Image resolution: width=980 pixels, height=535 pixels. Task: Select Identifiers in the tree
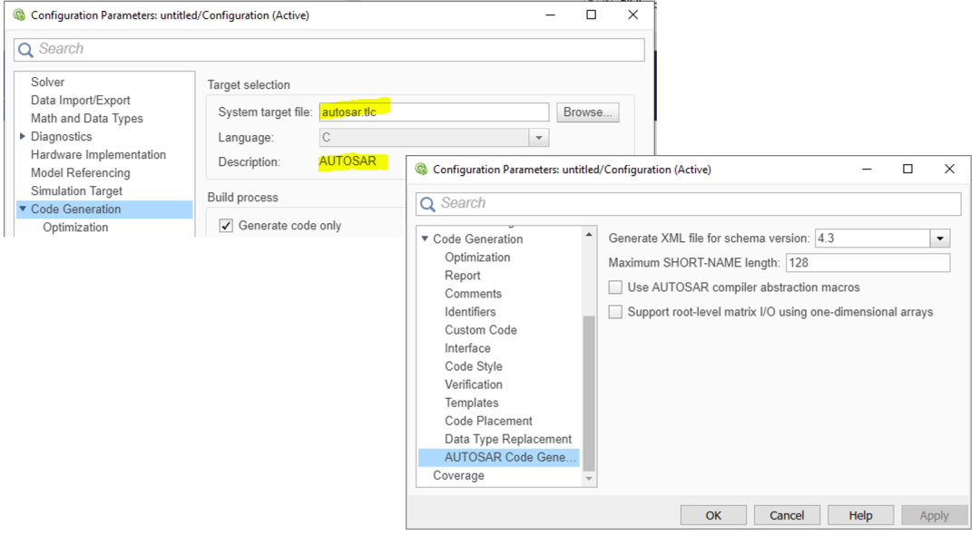point(470,312)
